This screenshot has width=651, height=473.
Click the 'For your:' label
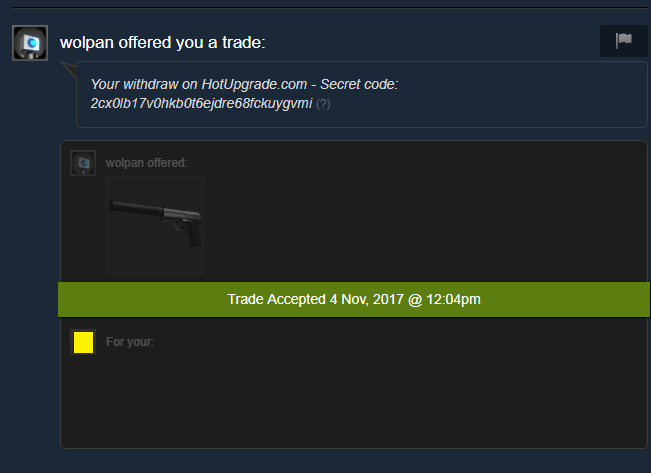coord(130,342)
